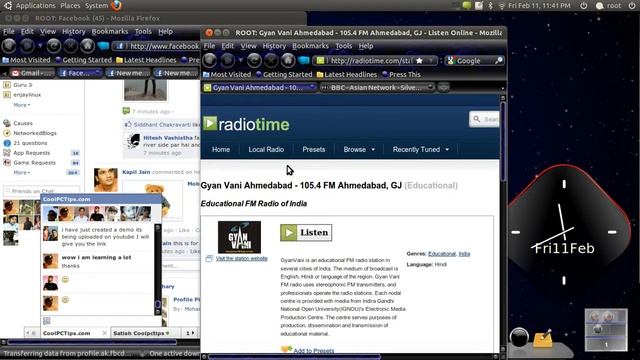
Task: Open new tab button in radiotime window
Action: pos(444,87)
